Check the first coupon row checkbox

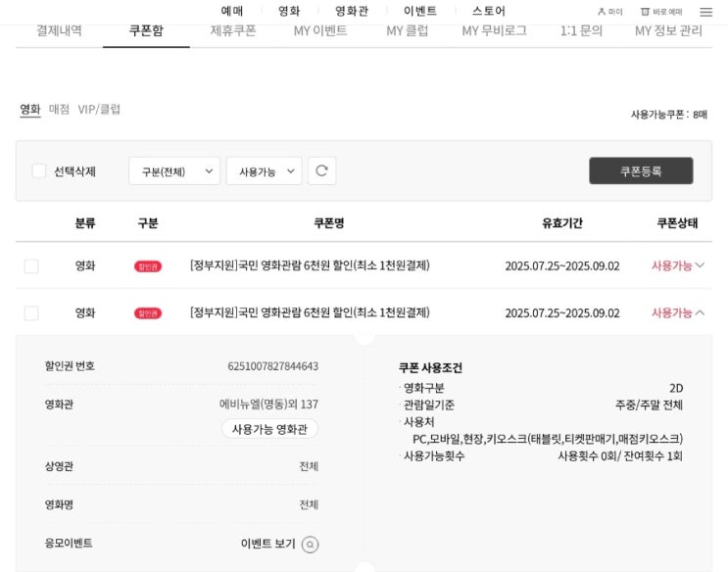[31, 266]
